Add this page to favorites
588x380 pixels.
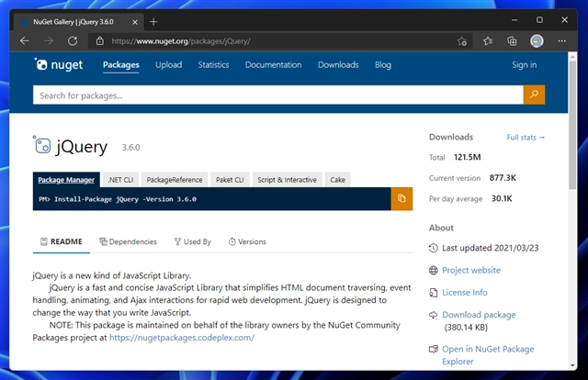pyautogui.click(x=462, y=41)
